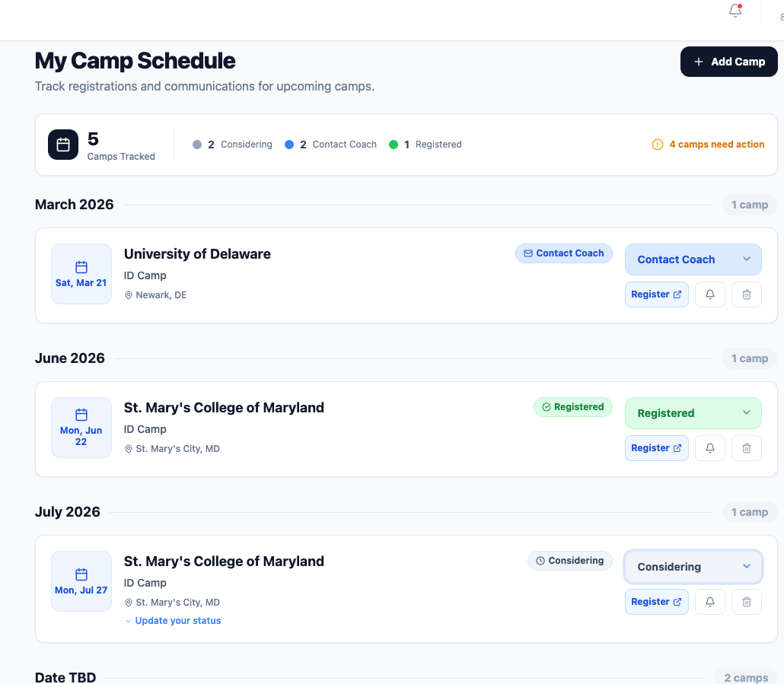
Task: Click the Add Camp button
Action: (728, 62)
